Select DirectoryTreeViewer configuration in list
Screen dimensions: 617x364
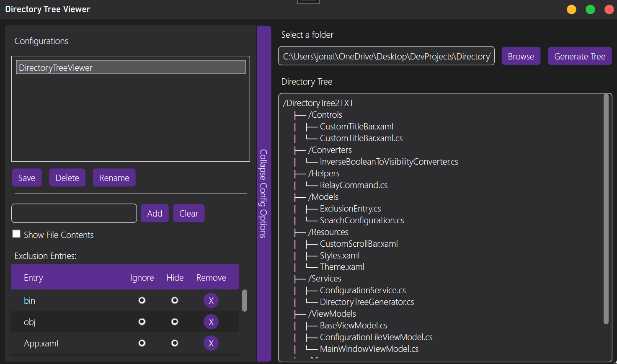click(131, 67)
